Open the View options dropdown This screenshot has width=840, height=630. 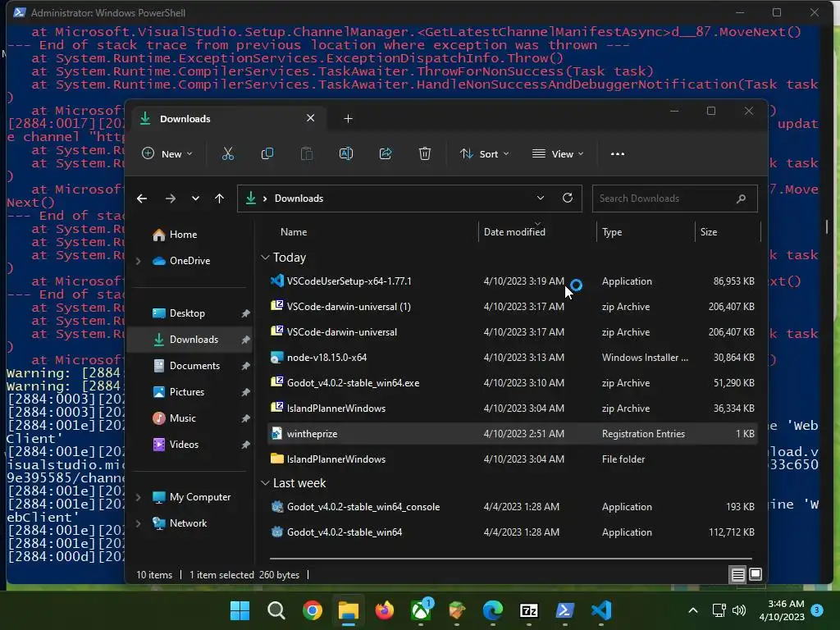557,154
